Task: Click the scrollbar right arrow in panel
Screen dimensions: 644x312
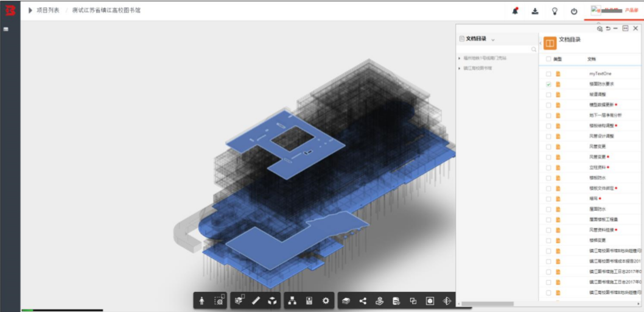Action: click(x=639, y=304)
